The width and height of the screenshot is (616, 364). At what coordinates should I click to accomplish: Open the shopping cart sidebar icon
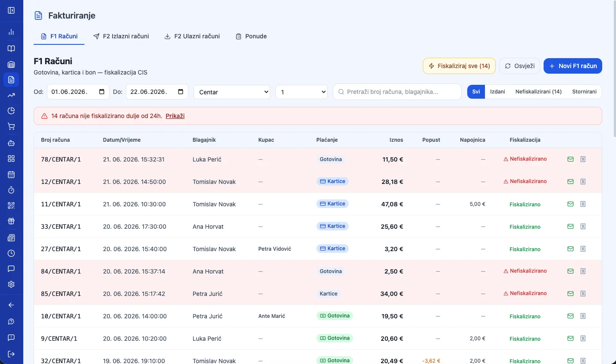tap(11, 126)
